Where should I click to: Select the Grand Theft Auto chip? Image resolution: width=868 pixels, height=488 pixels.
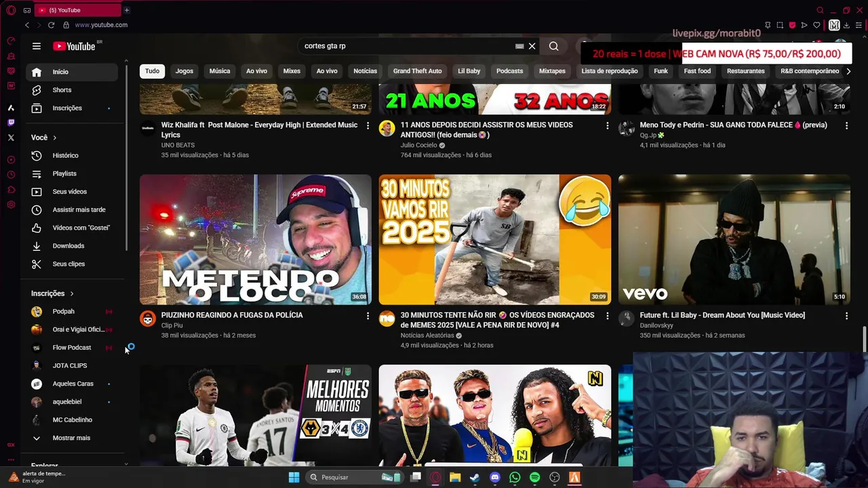pyautogui.click(x=417, y=71)
